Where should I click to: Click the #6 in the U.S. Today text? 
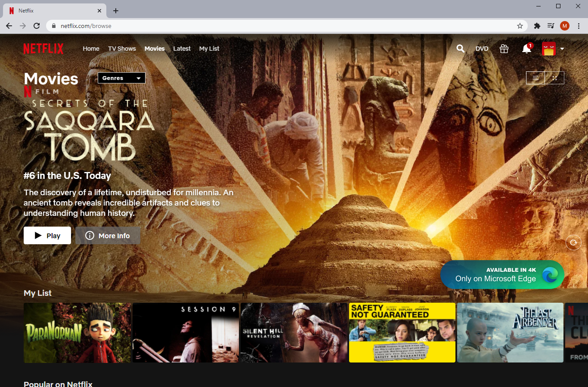pyautogui.click(x=67, y=175)
